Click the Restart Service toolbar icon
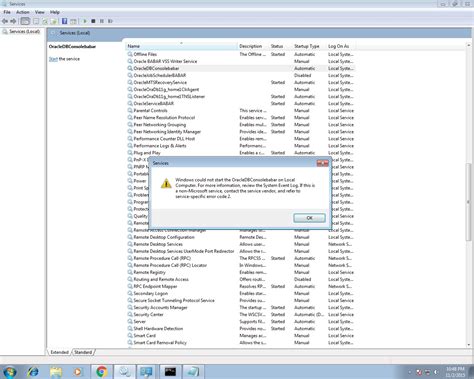This screenshot has height=379, width=474. pos(110,21)
